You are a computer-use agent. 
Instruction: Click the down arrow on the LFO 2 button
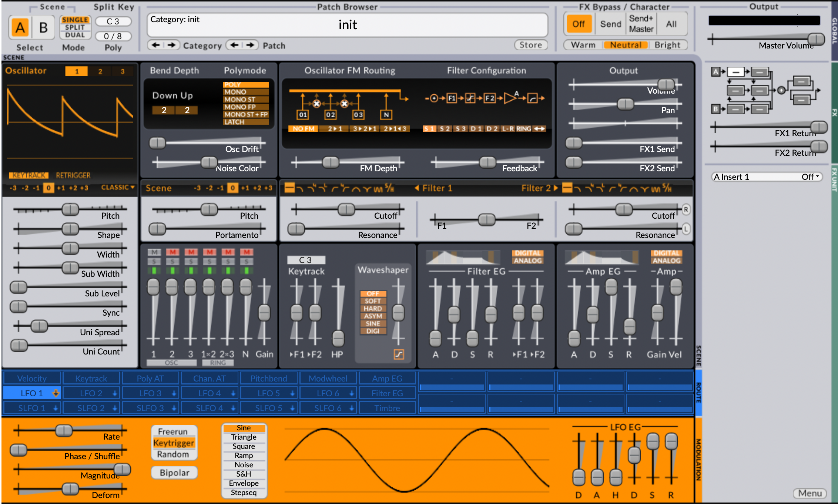coord(114,393)
